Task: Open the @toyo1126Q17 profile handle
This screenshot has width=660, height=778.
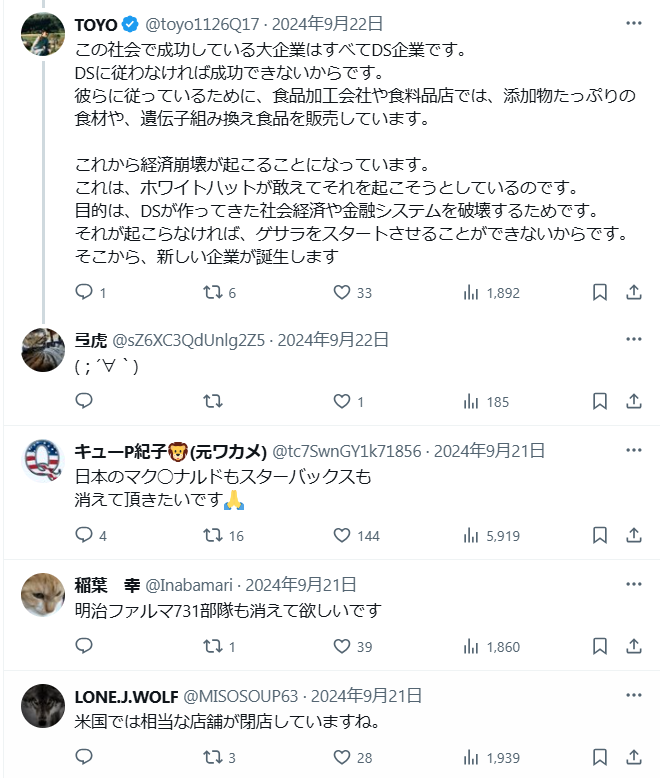Action: coord(203,24)
